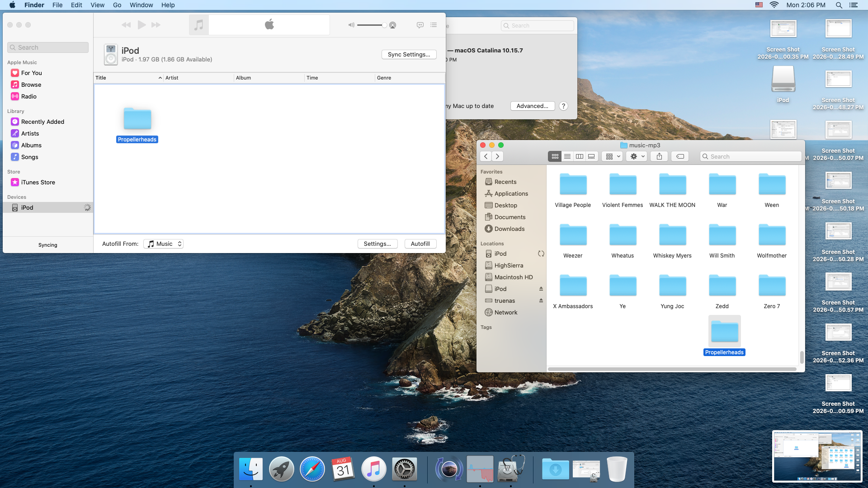The width and height of the screenshot is (868, 488).
Task: Open autofill Settings button
Action: point(377,244)
